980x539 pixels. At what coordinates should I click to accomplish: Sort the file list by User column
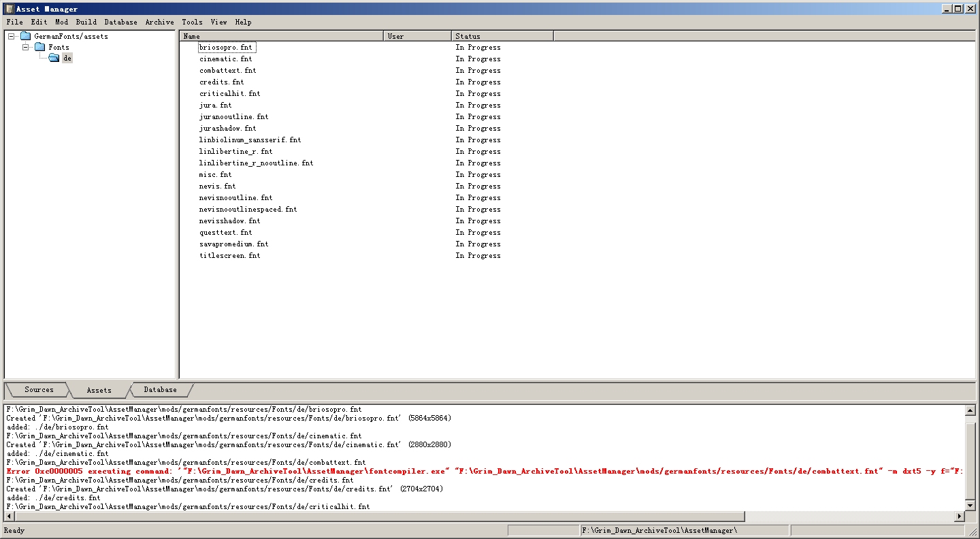click(418, 36)
